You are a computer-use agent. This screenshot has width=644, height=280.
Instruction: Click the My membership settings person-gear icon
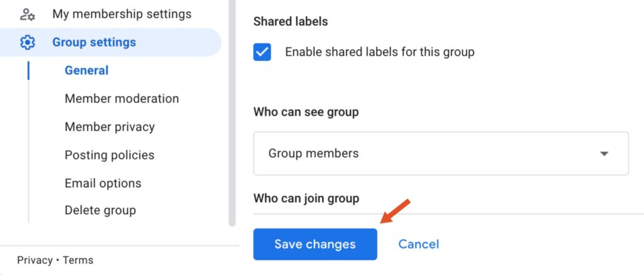[27, 14]
